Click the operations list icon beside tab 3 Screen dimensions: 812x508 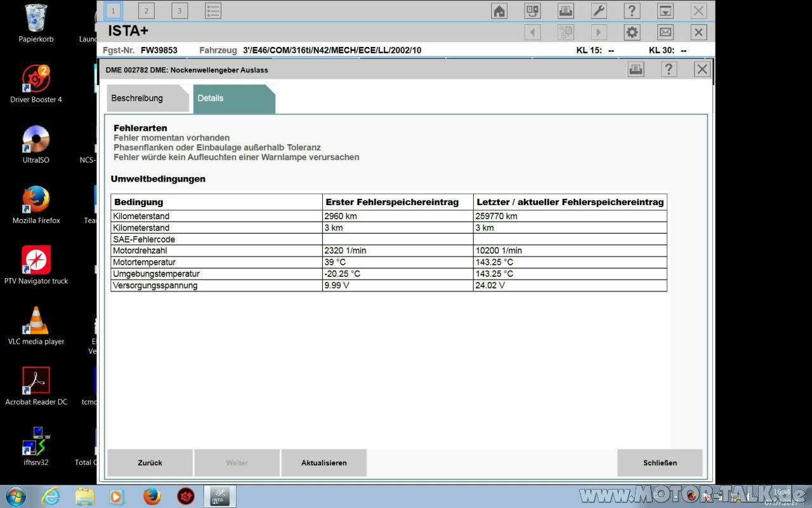tap(213, 11)
